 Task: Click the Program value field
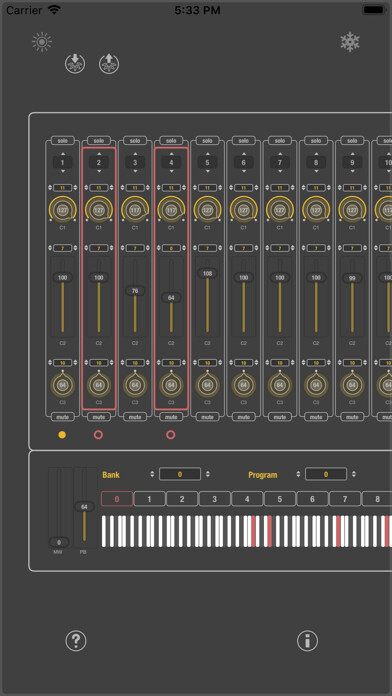pyautogui.click(x=326, y=474)
